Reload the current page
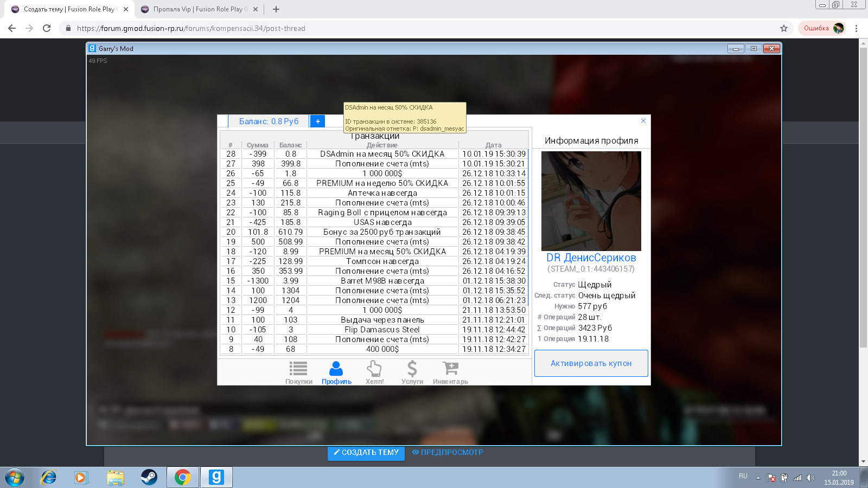Screen dimensions: 868x488 pyautogui.click(x=47, y=28)
